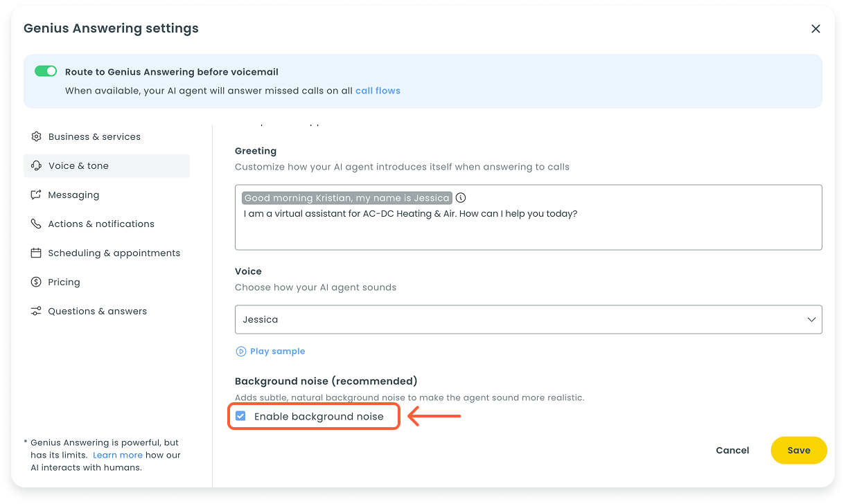
Task: Click the Scheduling calendar icon
Action: coord(36,253)
